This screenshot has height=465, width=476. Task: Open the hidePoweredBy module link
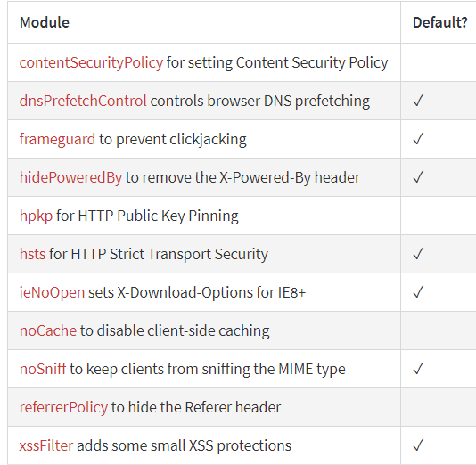click(x=70, y=177)
